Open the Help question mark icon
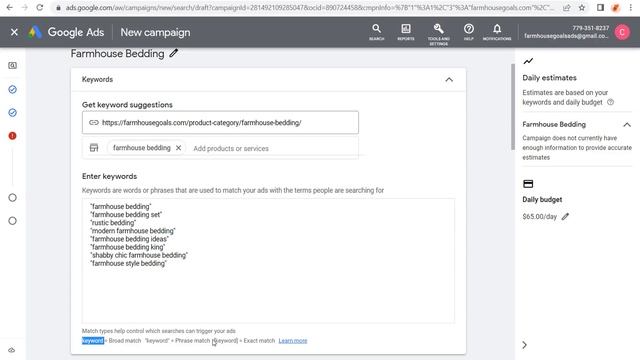Screen dimensions: 640x360 point(469,32)
